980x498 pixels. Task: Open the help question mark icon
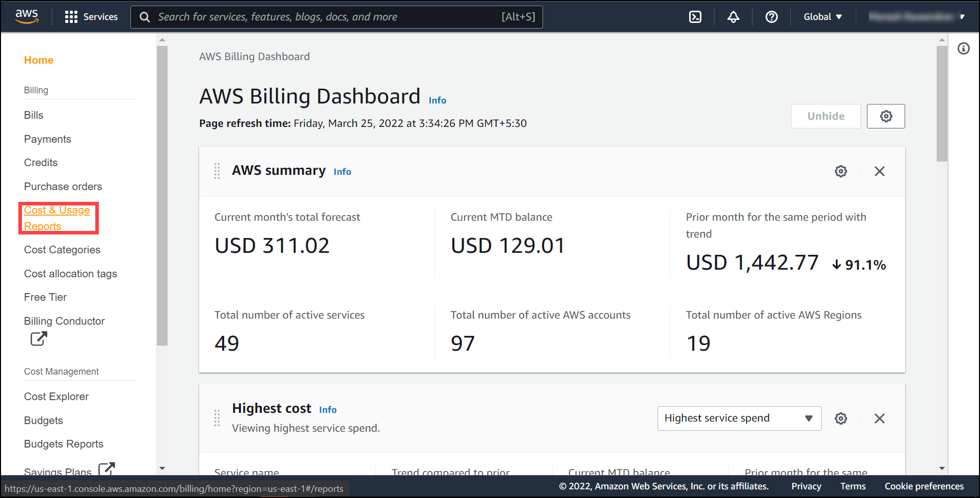coord(772,17)
